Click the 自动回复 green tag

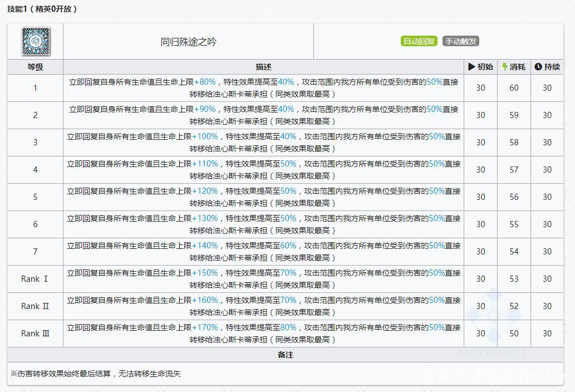[419, 41]
